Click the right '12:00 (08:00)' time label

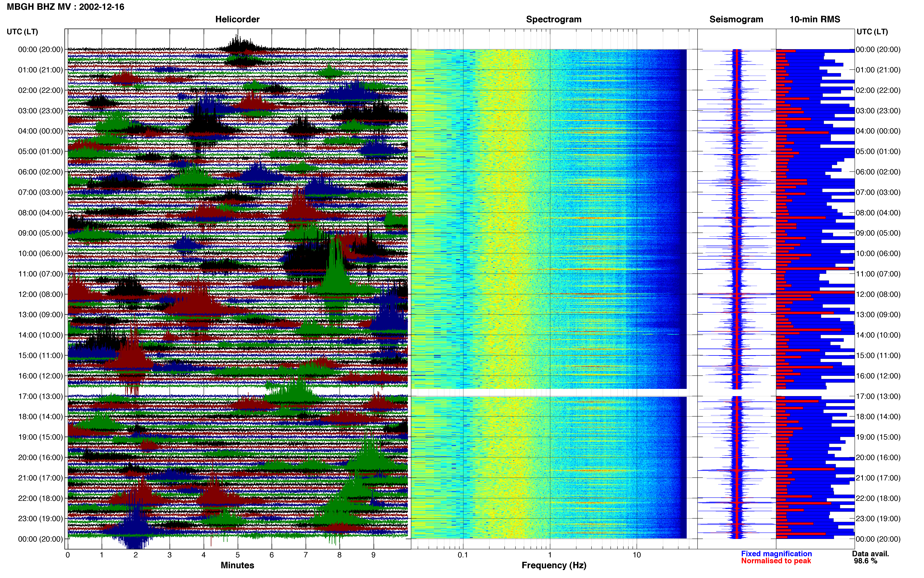click(x=878, y=294)
